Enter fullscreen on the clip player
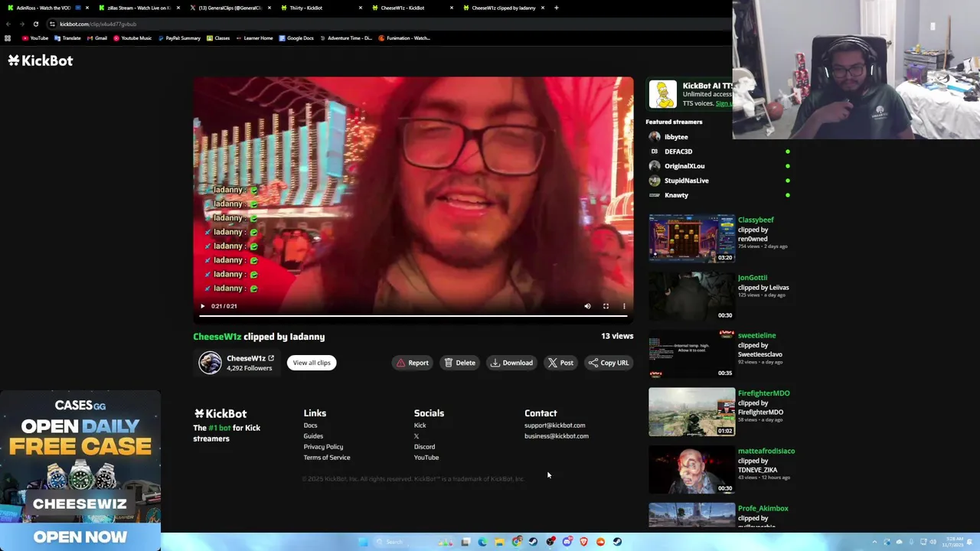The width and height of the screenshot is (980, 551). click(x=606, y=306)
